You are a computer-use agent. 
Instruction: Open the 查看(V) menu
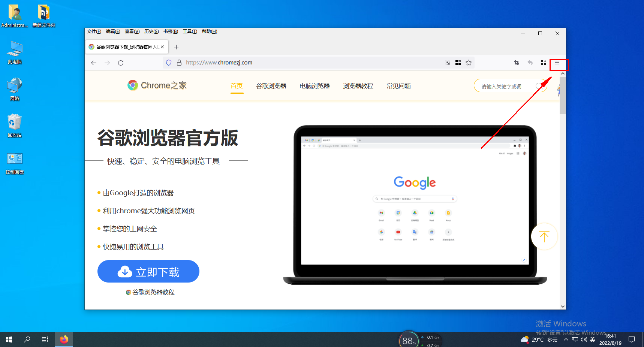132,31
